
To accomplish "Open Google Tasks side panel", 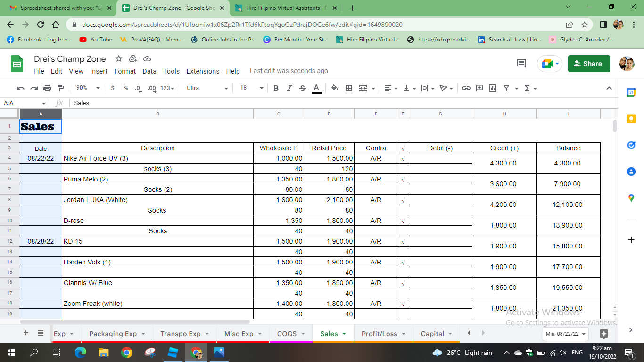I will (x=631, y=146).
